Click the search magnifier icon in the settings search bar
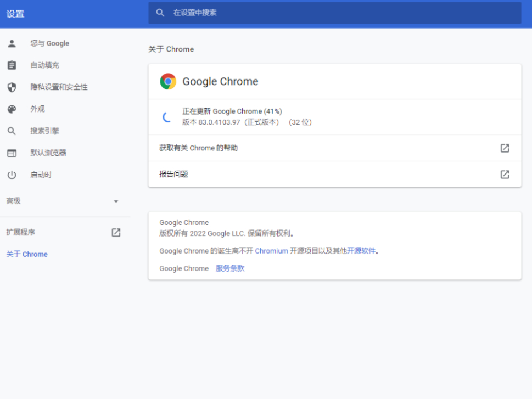This screenshot has width=532, height=399. pos(160,13)
